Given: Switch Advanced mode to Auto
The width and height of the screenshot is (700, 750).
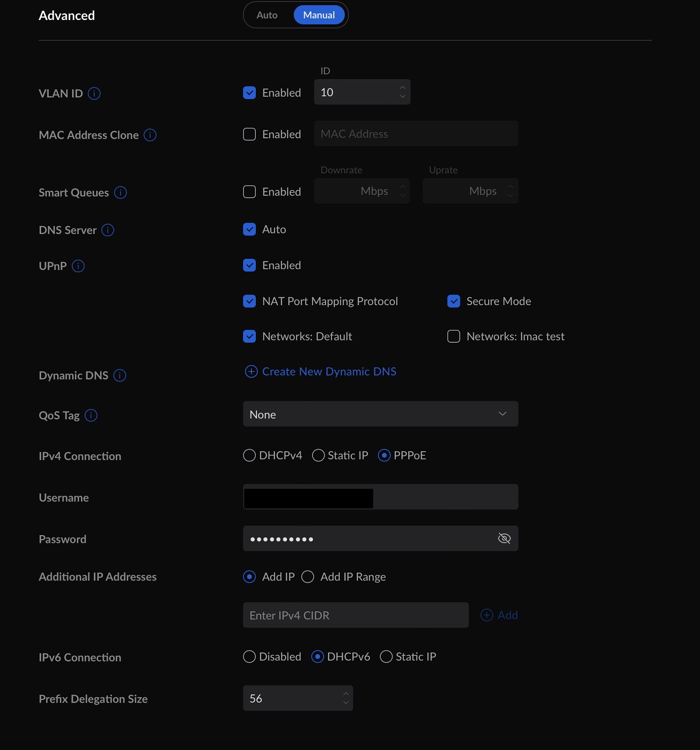Looking at the screenshot, I should (x=267, y=15).
